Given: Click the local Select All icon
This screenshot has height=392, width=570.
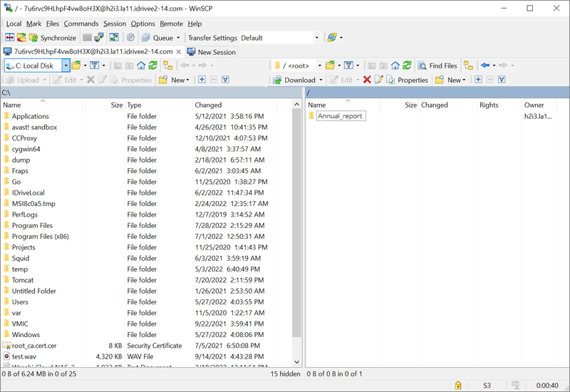Looking at the screenshot, I should coord(225,80).
